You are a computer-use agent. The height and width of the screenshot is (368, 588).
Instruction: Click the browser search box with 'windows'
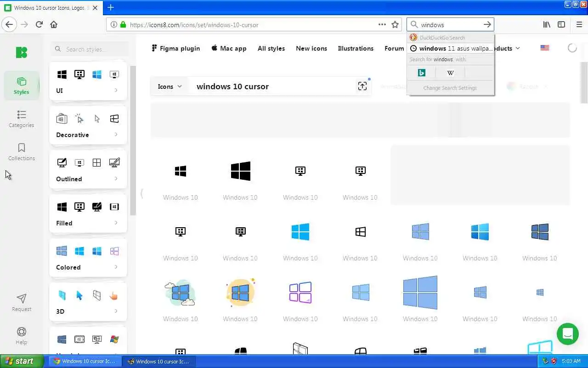[449, 25]
